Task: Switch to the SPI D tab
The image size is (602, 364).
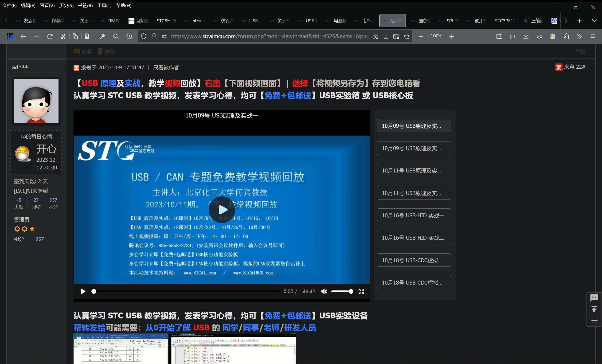Action: click(x=449, y=21)
